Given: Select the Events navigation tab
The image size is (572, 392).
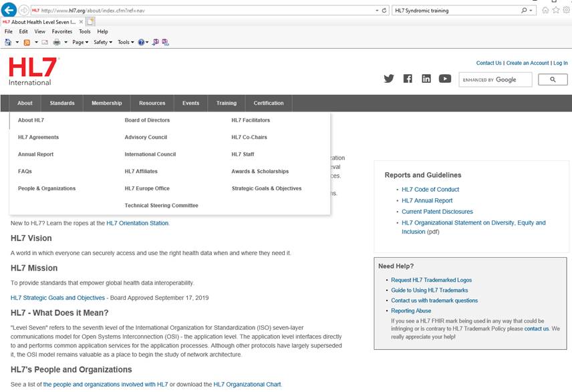Looking at the screenshot, I should [x=191, y=104].
